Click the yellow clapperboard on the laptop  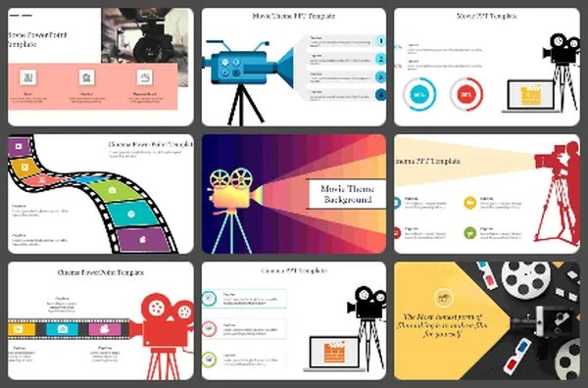[530, 95]
